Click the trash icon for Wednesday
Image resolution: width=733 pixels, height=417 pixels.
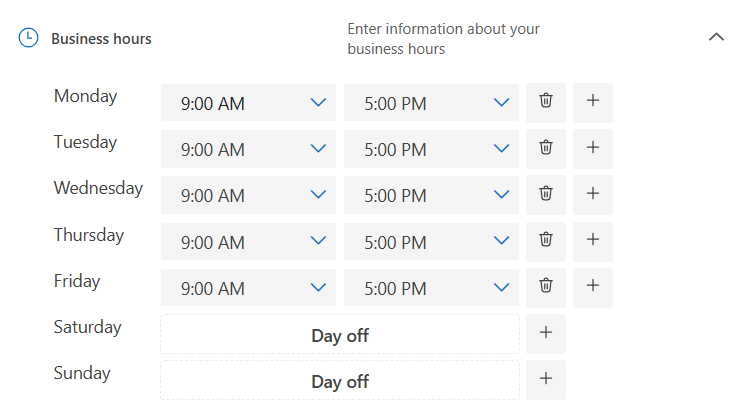point(545,194)
